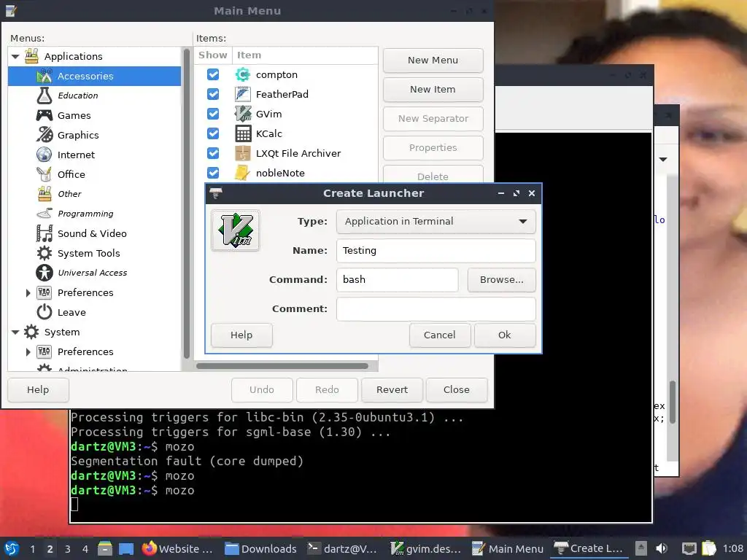Click the show desktop taskbar icon
Screen dimensions: 747x560
point(125,549)
